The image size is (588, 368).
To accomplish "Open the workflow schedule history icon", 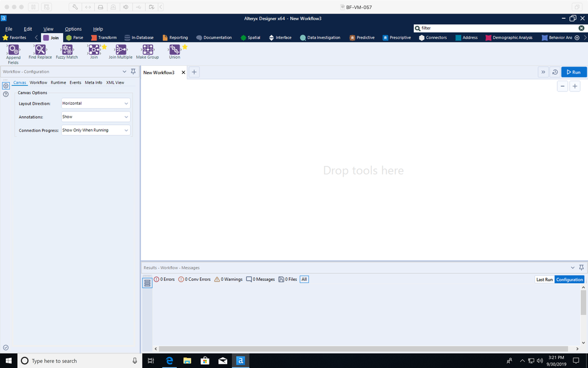I will [x=555, y=72].
